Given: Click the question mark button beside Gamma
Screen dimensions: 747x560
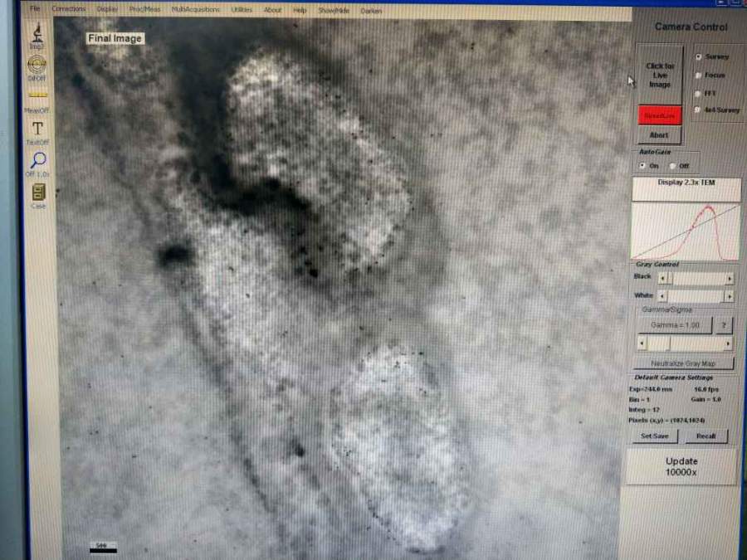Looking at the screenshot, I should (x=724, y=325).
